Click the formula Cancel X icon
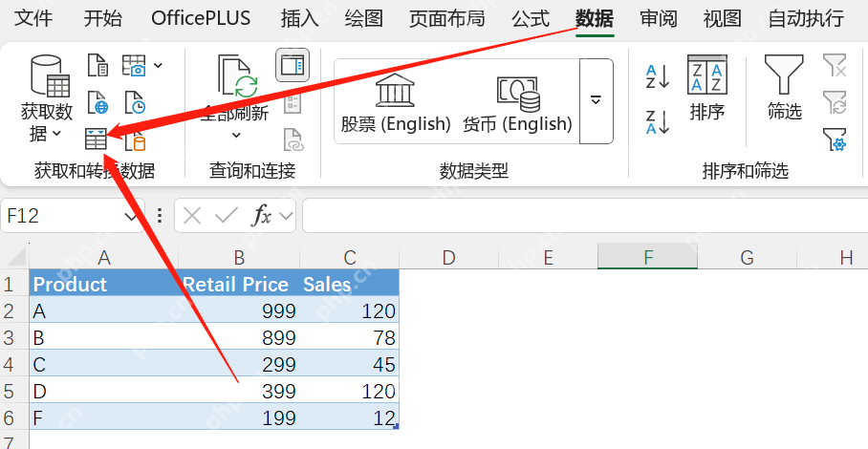 click(x=191, y=216)
